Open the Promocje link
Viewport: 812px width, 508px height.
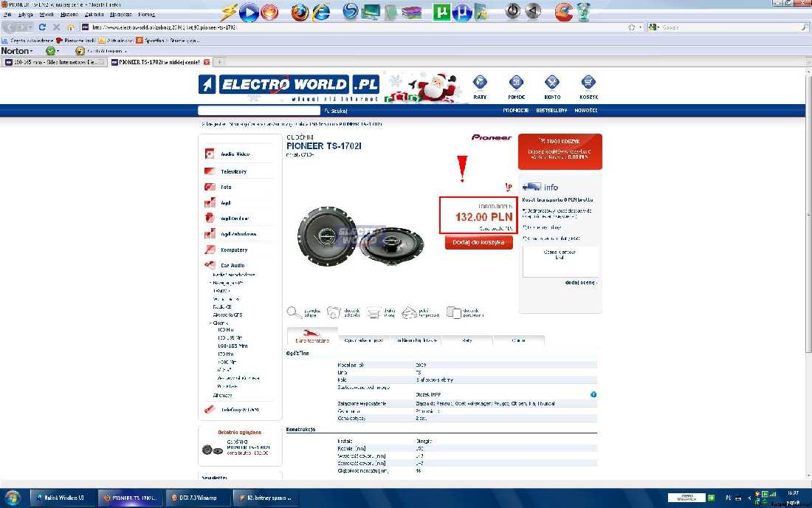[x=515, y=110]
